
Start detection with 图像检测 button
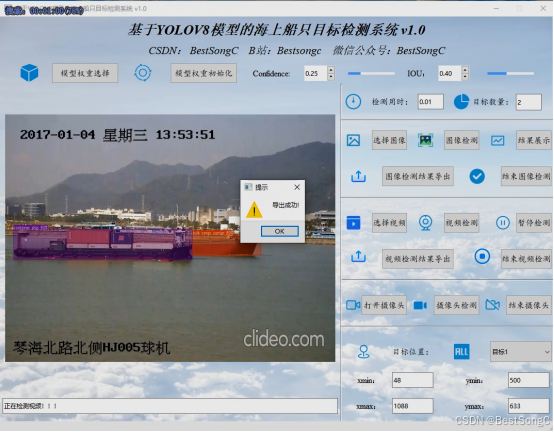click(x=461, y=140)
